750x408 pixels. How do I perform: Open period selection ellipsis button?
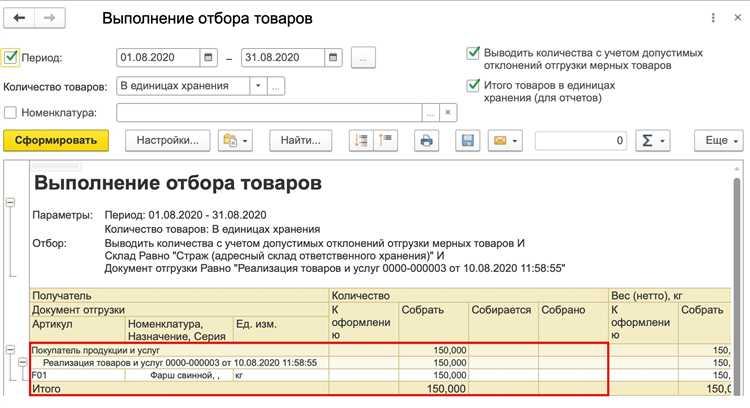click(x=363, y=58)
